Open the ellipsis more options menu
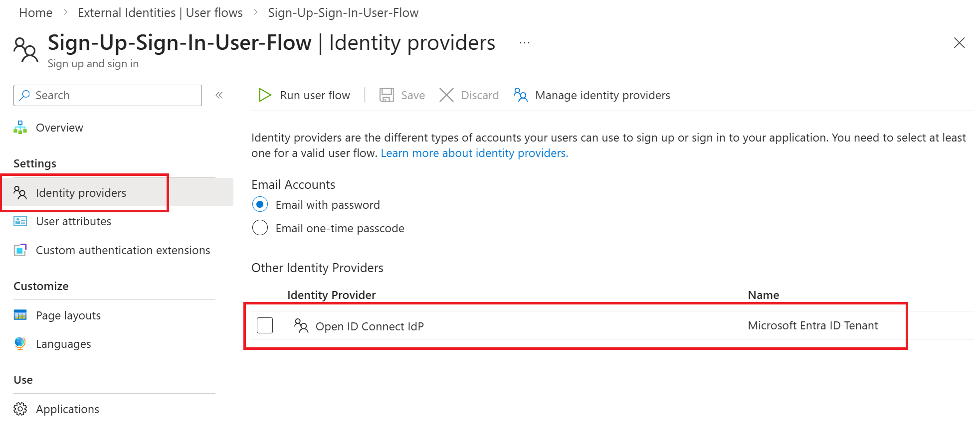Screen dimensions: 980x441 [524, 43]
